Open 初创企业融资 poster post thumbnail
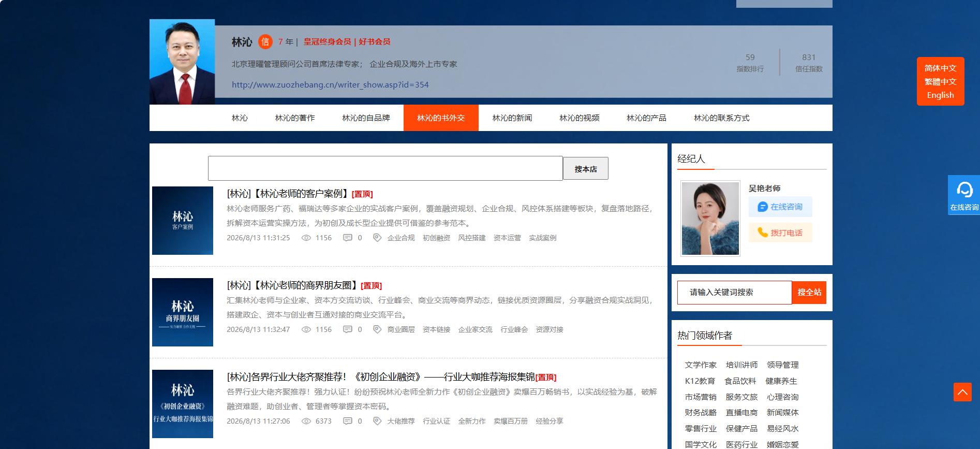 pos(183,404)
